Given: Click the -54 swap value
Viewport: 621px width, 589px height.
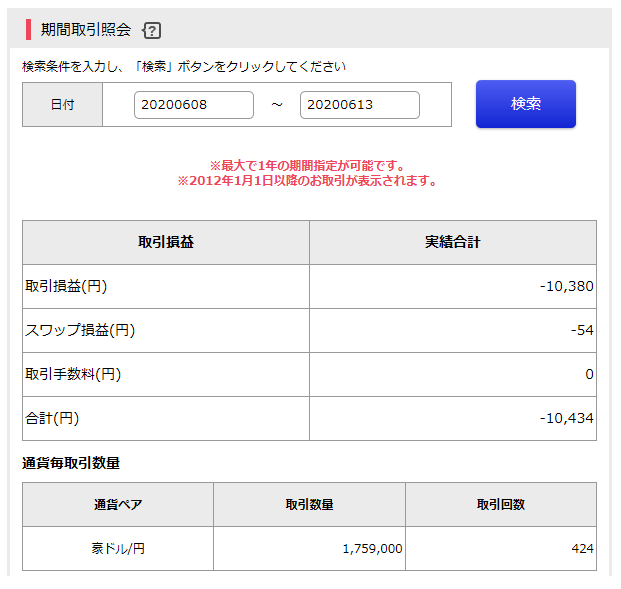Looking at the screenshot, I should [x=582, y=330].
